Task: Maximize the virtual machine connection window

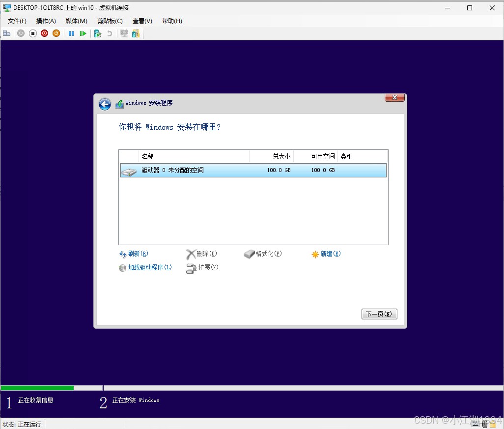Action: coord(470,8)
